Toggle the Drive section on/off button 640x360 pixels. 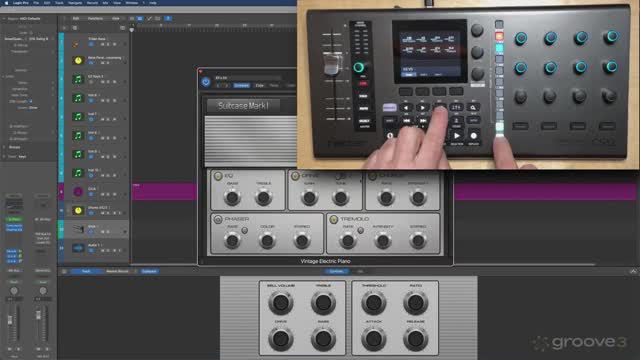(295, 176)
